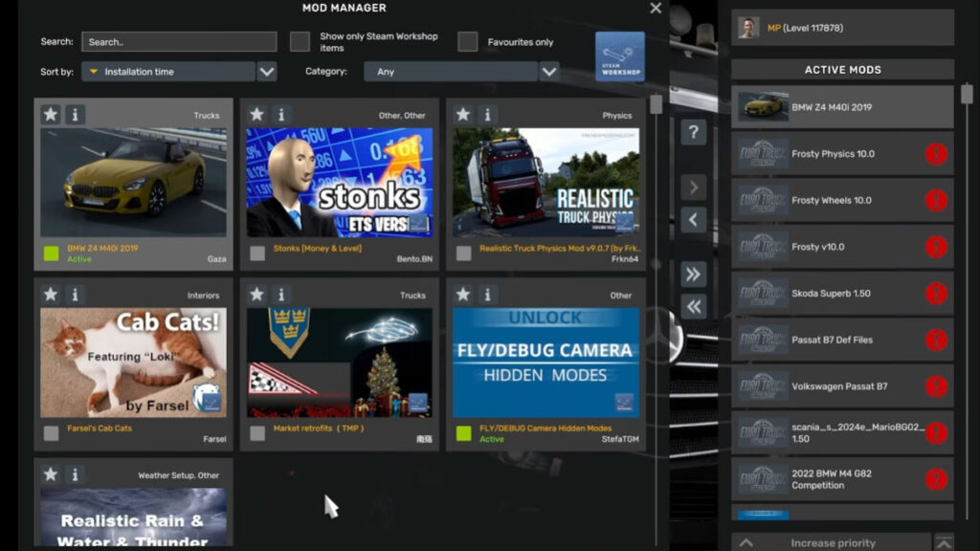
Task: Click the Market retrofits thumbnail image
Action: (x=340, y=363)
